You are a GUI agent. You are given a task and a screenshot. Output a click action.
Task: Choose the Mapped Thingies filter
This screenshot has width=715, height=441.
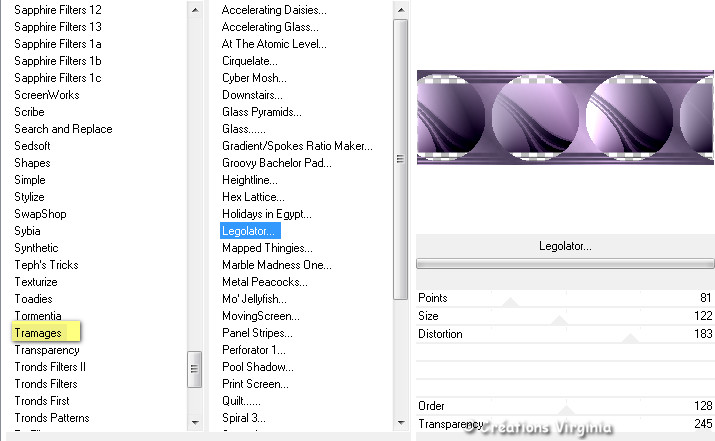(x=267, y=248)
